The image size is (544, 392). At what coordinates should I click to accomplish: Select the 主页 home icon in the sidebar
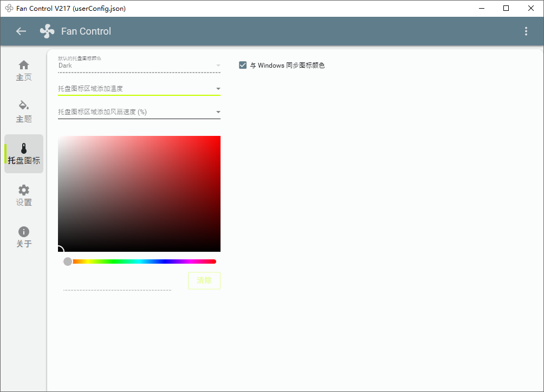(x=24, y=64)
